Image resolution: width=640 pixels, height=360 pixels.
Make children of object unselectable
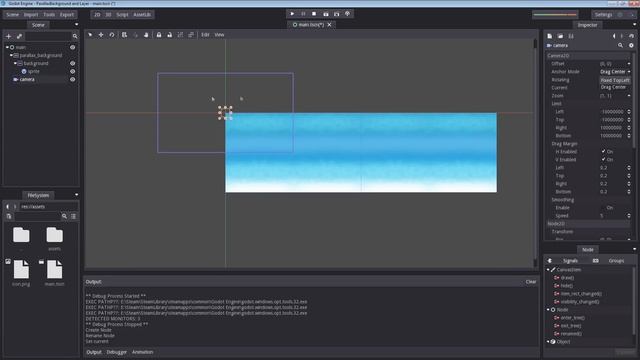pos(180,35)
